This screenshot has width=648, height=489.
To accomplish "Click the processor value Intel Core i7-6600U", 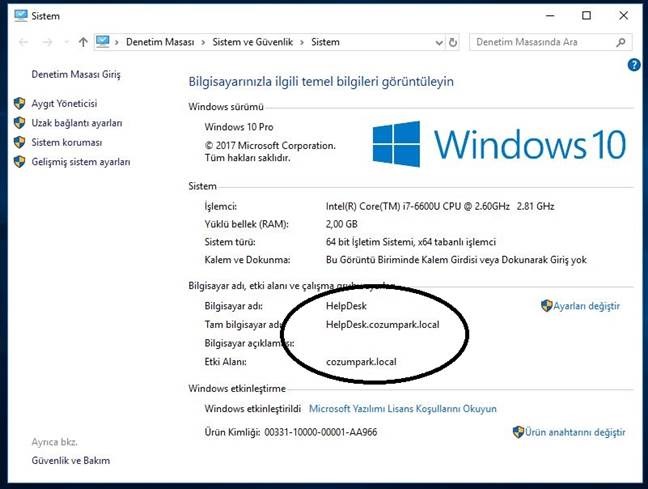I will (440, 206).
